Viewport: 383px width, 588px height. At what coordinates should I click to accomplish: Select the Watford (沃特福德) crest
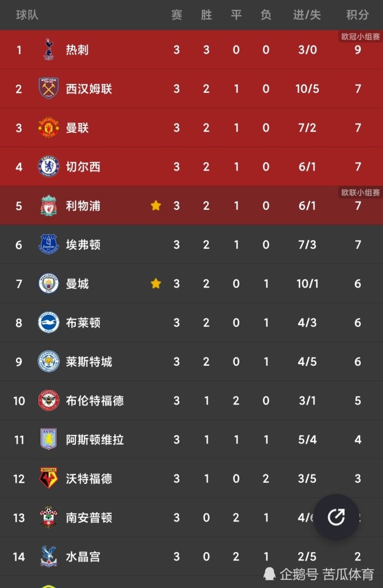coord(49,478)
